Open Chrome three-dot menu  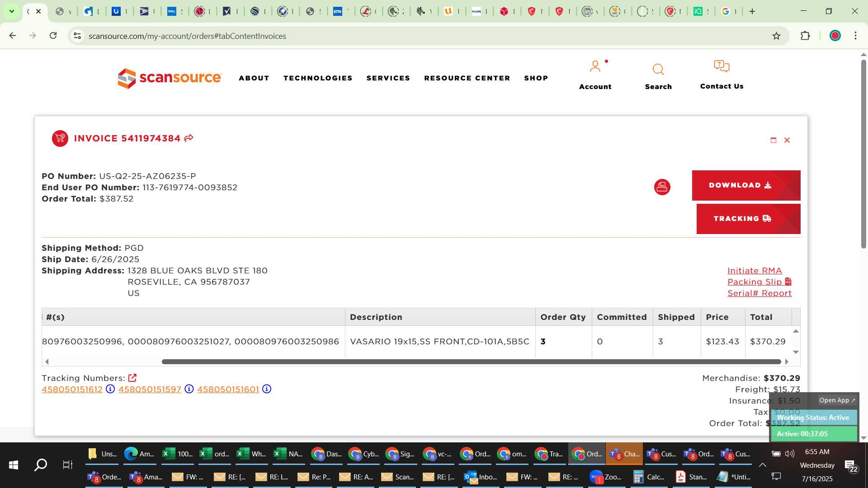(855, 36)
